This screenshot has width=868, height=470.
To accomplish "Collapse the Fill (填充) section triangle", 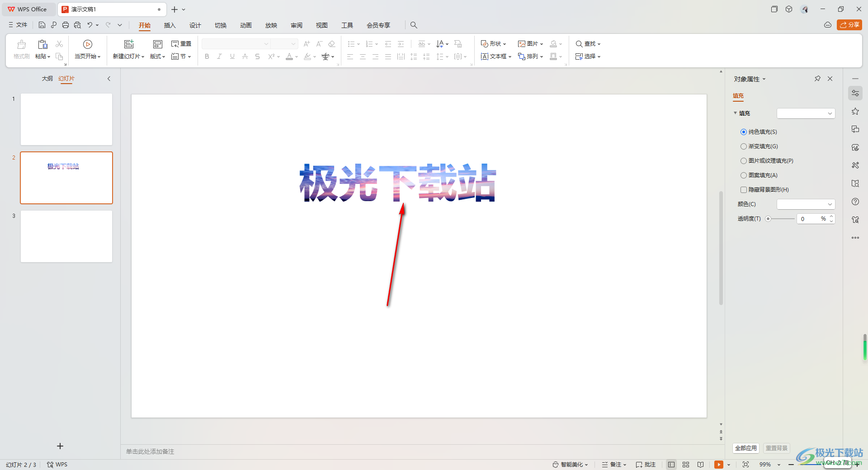I will [x=736, y=113].
